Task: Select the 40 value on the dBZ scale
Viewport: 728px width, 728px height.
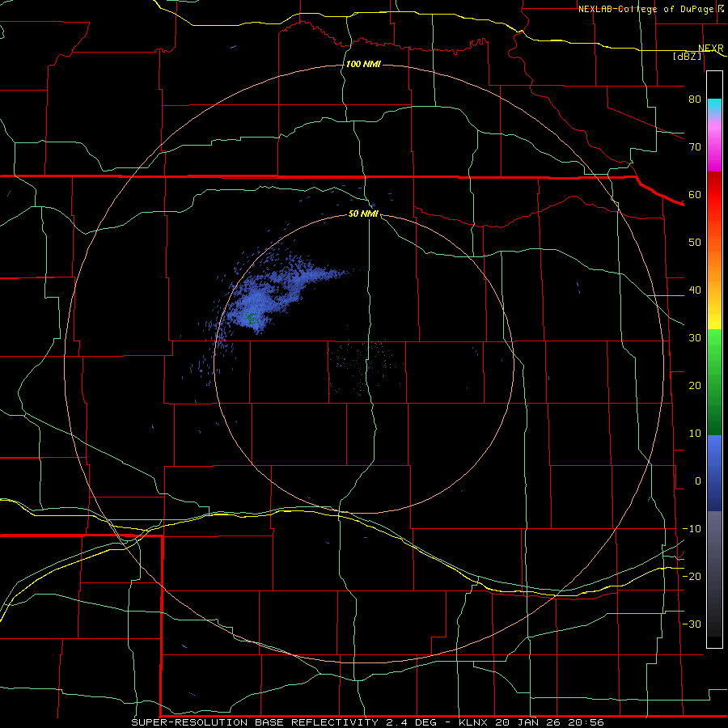Action: click(x=695, y=290)
